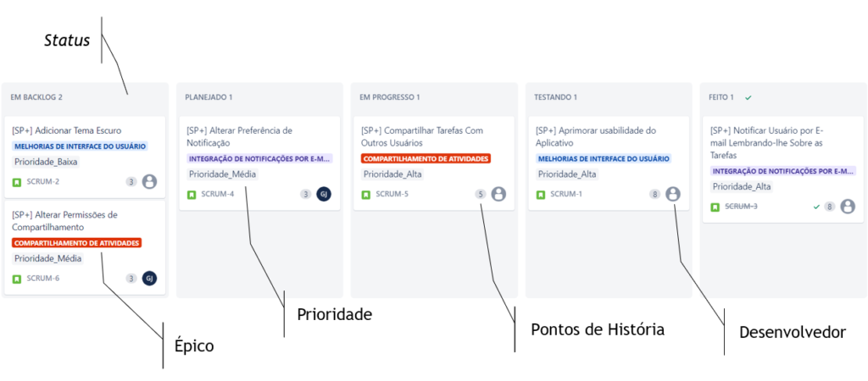
Task: Click the green done checkmark on SCRUM-3
Action: point(816,207)
